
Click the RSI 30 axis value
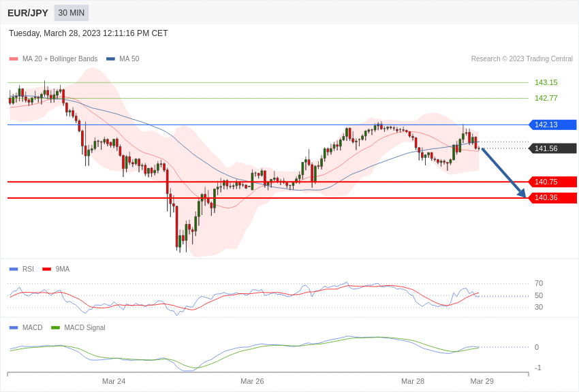click(x=539, y=307)
